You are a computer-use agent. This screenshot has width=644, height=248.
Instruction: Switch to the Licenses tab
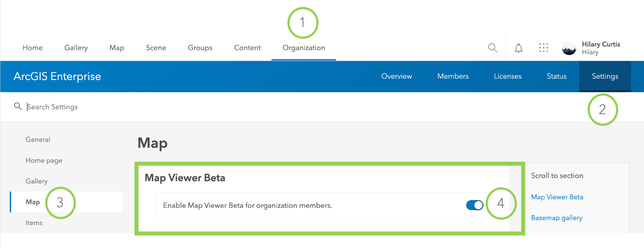click(507, 76)
